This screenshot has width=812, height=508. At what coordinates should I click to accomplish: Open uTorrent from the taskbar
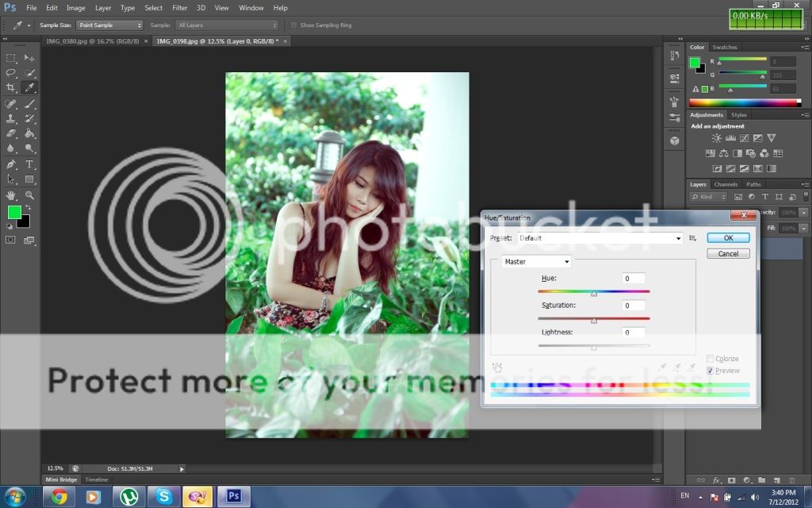click(129, 497)
